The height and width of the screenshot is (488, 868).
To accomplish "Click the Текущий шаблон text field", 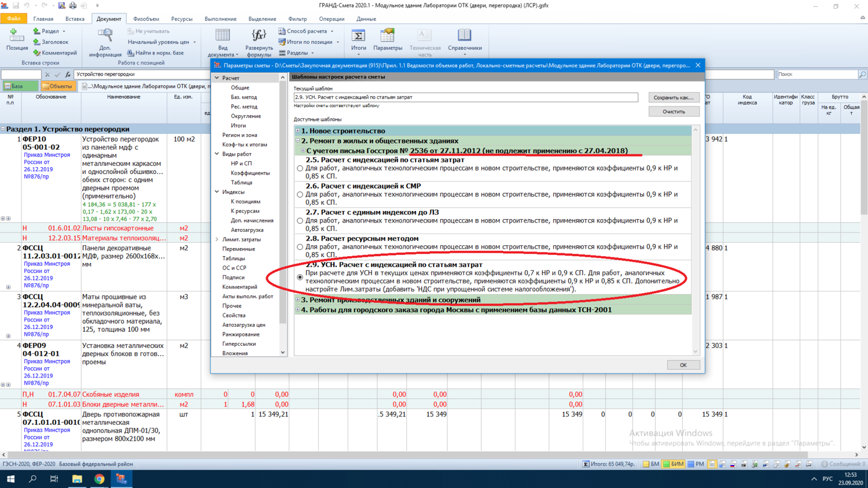I will [465, 97].
